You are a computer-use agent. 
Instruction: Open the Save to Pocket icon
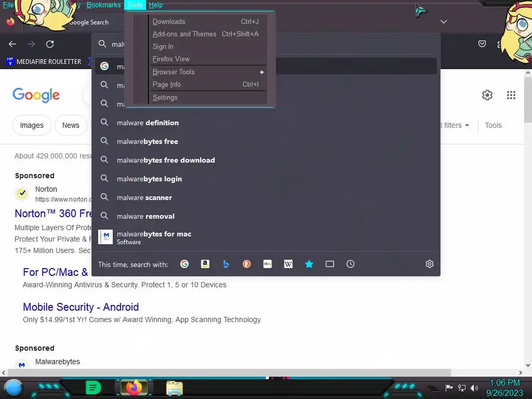(482, 44)
